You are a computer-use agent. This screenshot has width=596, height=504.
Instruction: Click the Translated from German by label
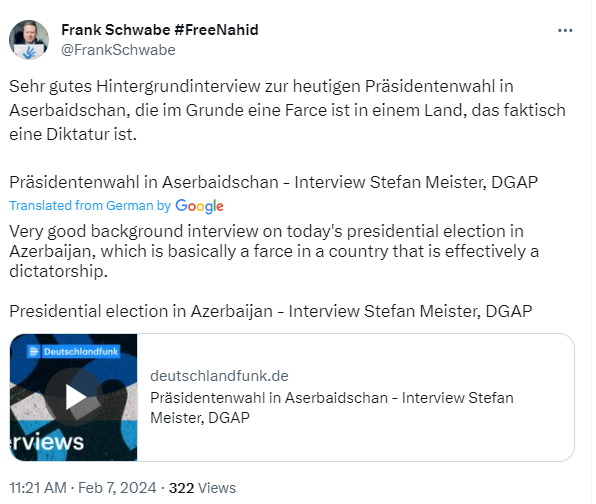tap(90, 206)
